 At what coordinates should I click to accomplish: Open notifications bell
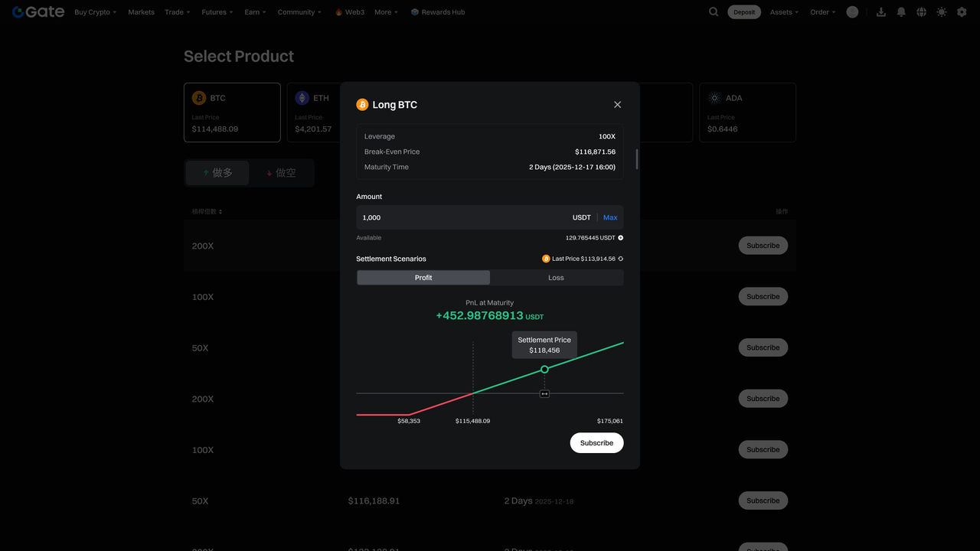tap(901, 12)
